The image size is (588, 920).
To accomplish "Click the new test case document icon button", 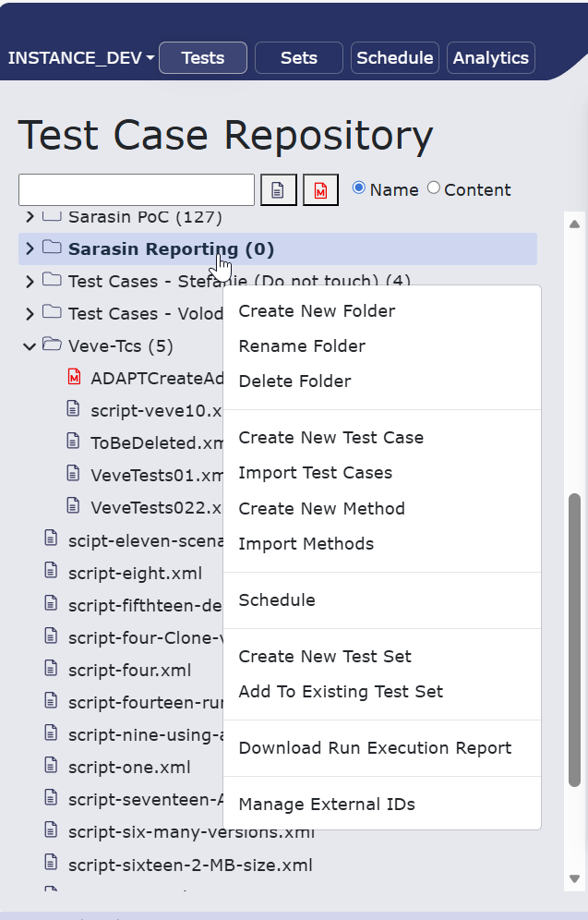I will tap(279, 190).
